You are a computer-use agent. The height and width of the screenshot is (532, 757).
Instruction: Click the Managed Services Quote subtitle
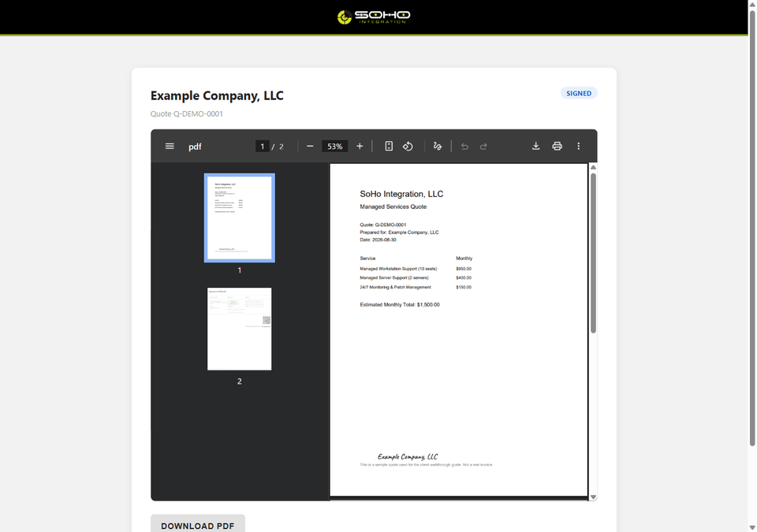pos(393,206)
